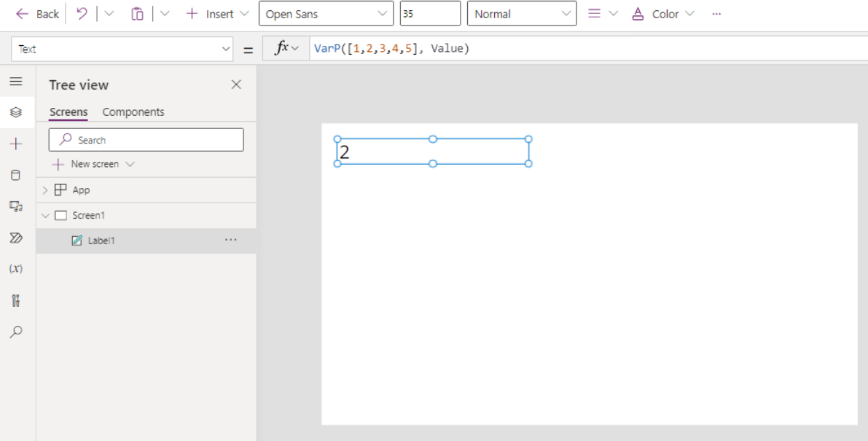Click the font size field showing 35
Viewport: 868px width, 441px height.
tap(430, 13)
